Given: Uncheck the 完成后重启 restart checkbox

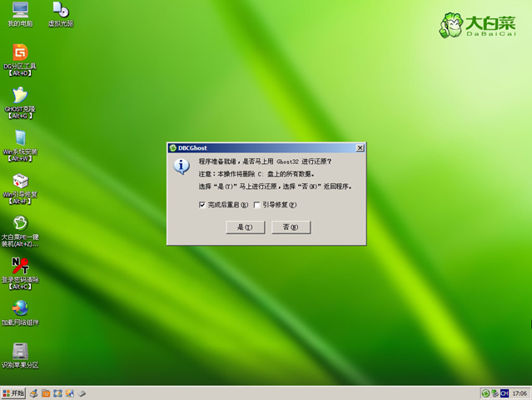Looking at the screenshot, I should (202, 205).
